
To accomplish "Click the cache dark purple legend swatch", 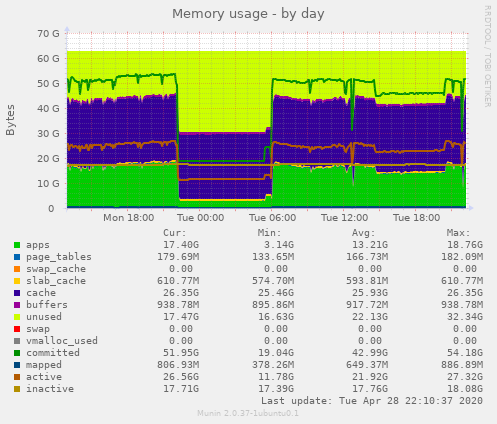I will click(17, 293).
